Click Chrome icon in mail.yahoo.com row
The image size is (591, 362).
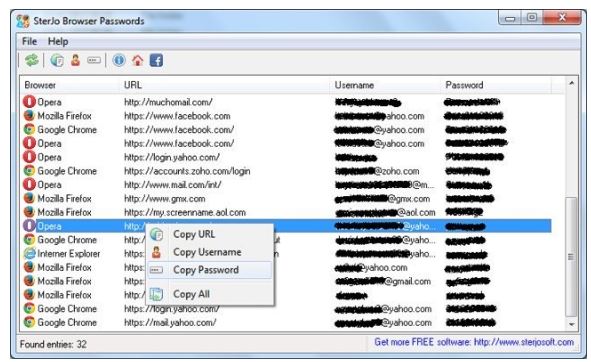tap(29, 322)
